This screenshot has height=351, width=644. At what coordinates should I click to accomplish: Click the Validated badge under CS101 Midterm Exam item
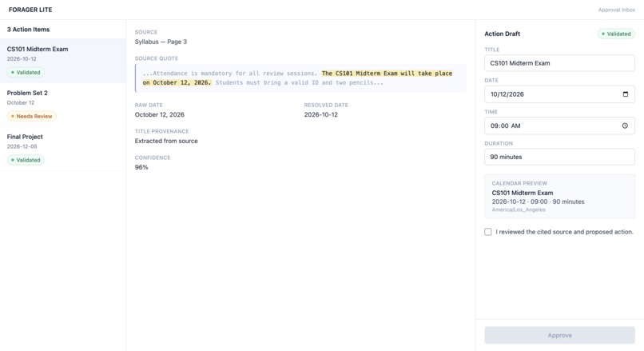[26, 72]
